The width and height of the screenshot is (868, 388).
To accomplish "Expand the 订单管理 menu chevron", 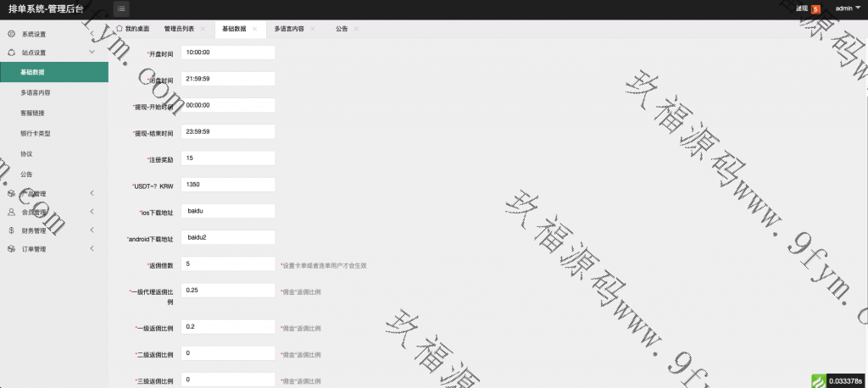I will [x=92, y=249].
